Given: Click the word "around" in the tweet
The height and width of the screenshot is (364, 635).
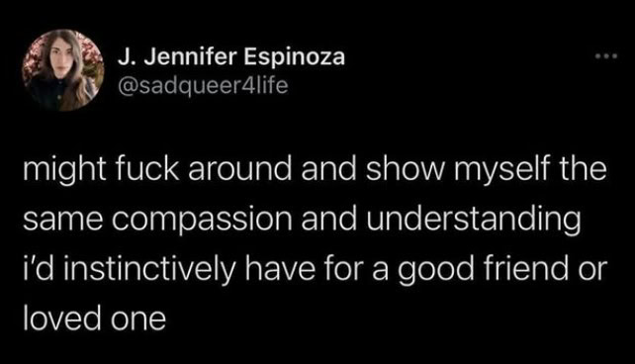Looking at the screenshot, I should tap(239, 170).
